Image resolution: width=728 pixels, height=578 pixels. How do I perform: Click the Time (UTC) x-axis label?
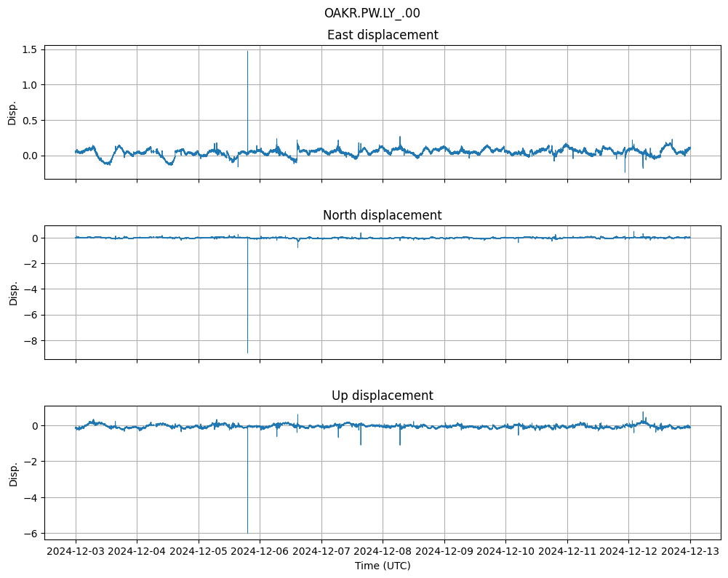point(383,566)
